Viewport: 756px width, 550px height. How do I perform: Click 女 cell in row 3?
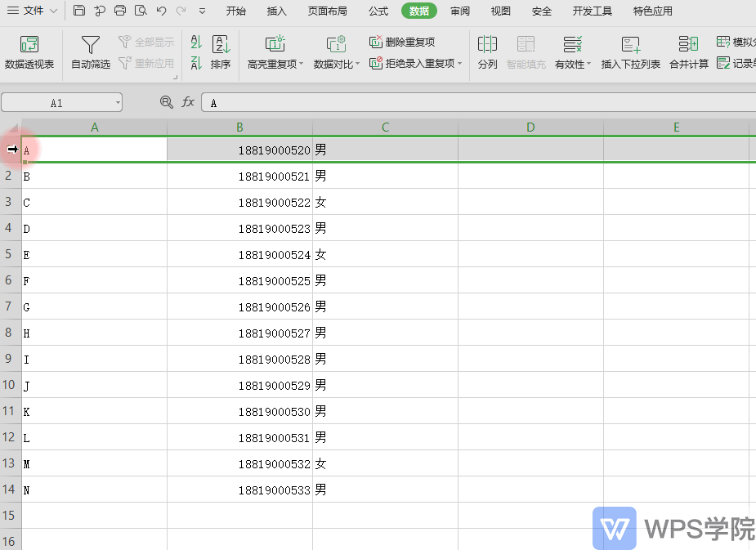(385, 202)
